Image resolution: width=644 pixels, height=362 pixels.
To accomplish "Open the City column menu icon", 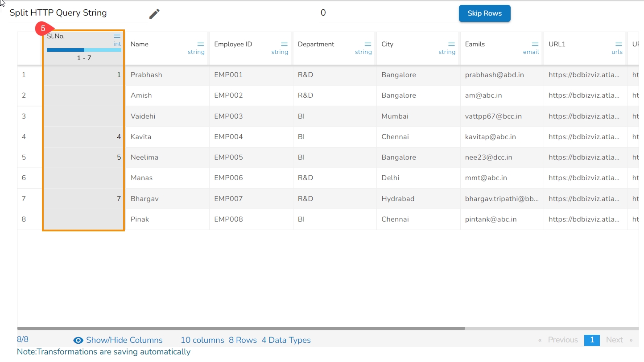I will 451,44.
